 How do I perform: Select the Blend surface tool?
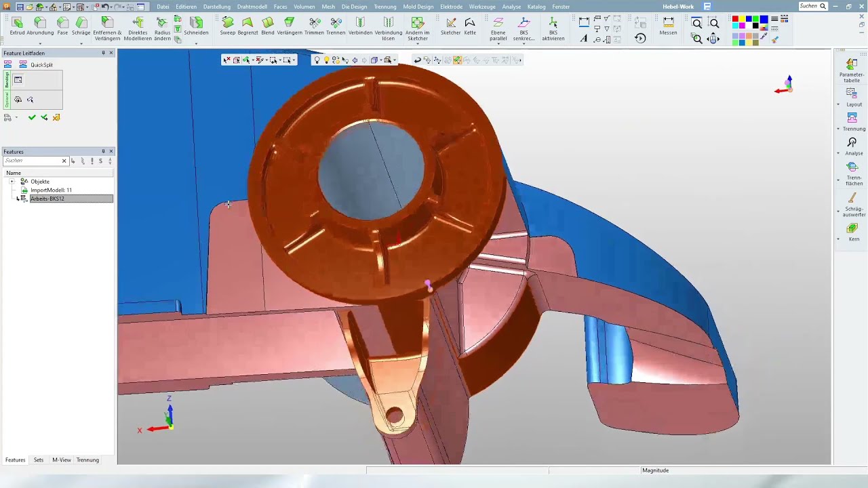[x=268, y=26]
